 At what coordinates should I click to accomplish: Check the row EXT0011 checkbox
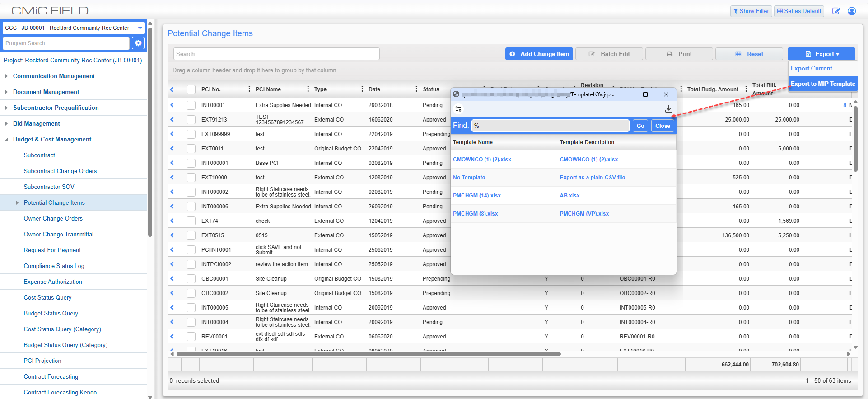coord(191,148)
